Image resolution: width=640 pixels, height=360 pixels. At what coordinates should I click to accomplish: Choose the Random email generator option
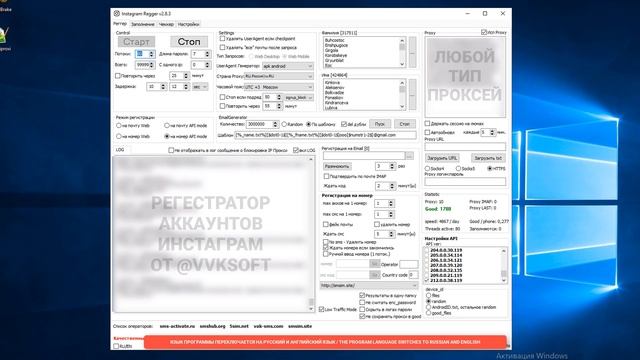(284, 124)
